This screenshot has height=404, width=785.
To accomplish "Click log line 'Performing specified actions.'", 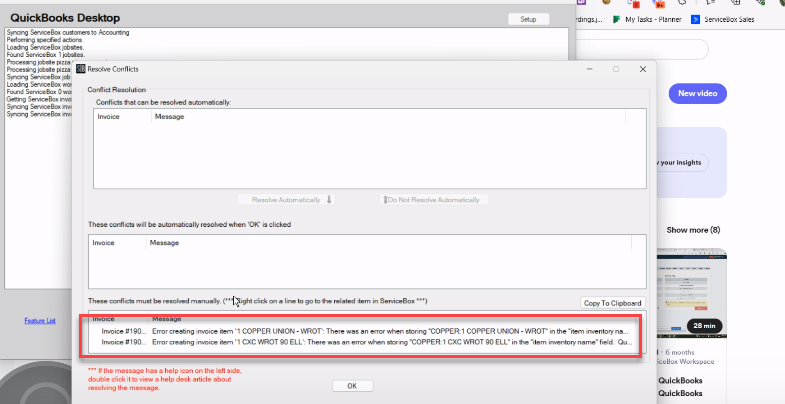I will tap(45, 40).
